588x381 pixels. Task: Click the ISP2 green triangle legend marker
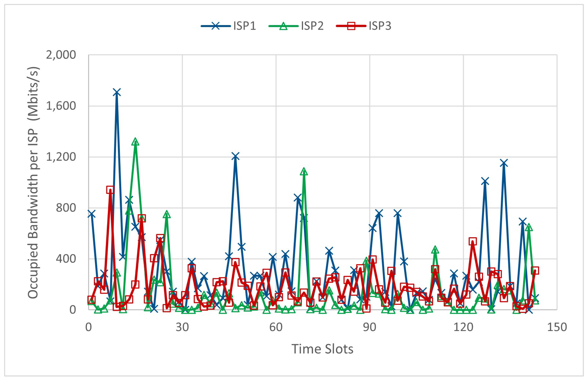point(283,26)
